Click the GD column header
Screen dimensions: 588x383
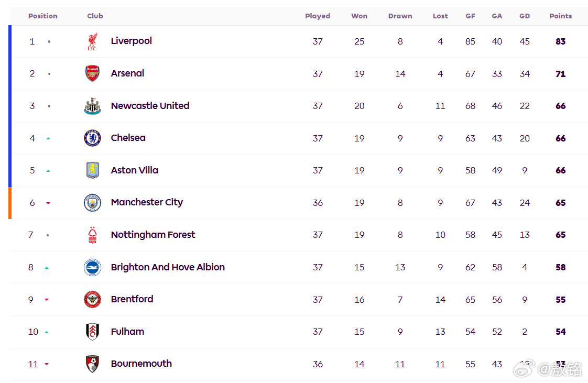click(525, 16)
